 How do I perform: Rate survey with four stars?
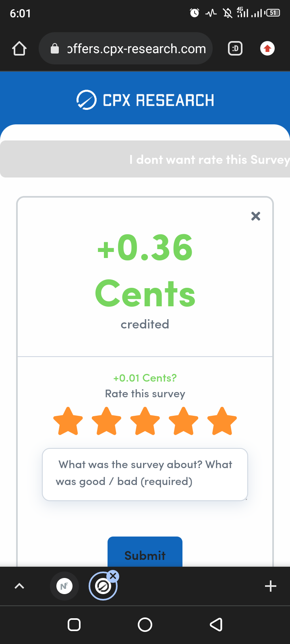[x=184, y=421]
